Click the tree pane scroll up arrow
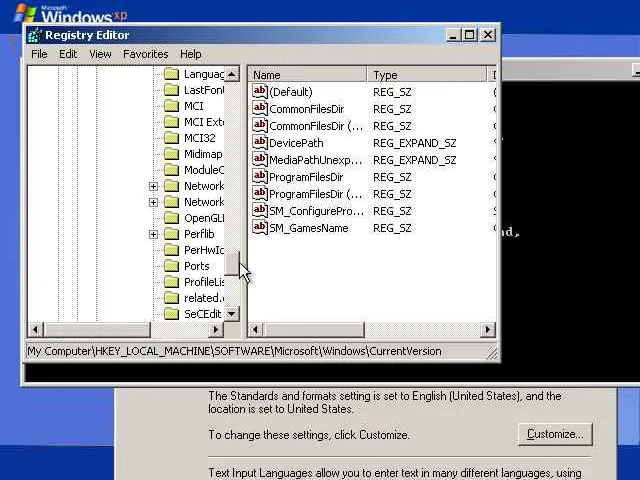Screen dimensions: 640x480 tap(231, 74)
